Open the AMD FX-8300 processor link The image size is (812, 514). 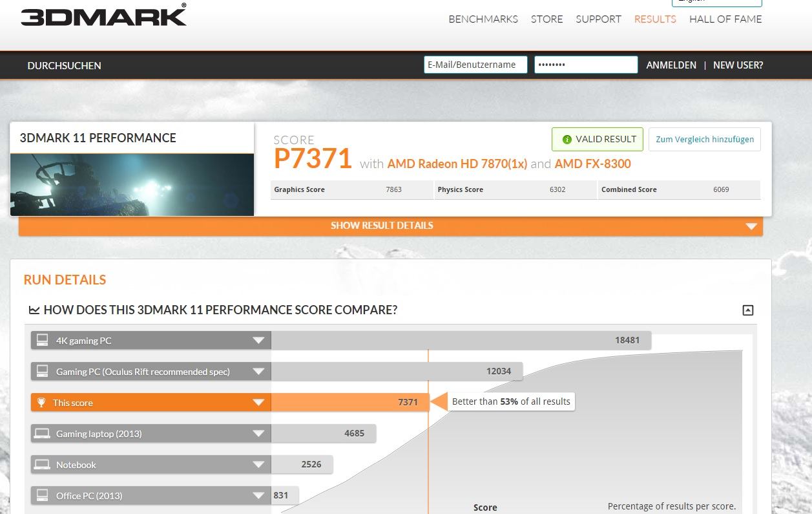pos(592,164)
